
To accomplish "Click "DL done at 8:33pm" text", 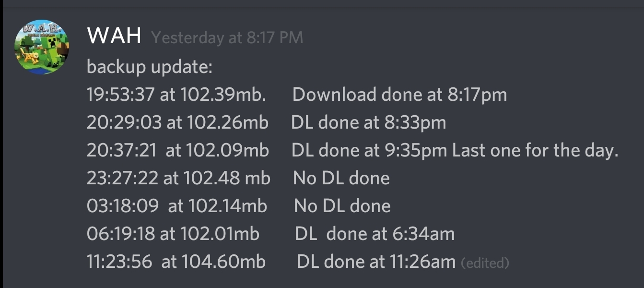I will click(368, 122).
